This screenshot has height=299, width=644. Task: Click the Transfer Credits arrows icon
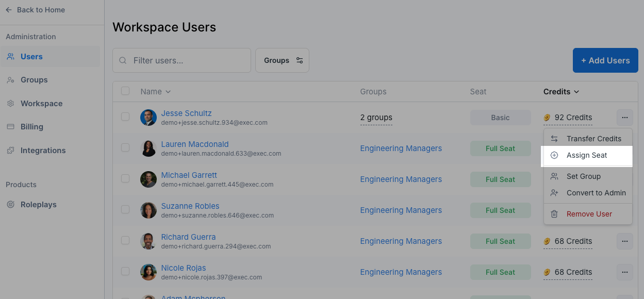[554, 139]
